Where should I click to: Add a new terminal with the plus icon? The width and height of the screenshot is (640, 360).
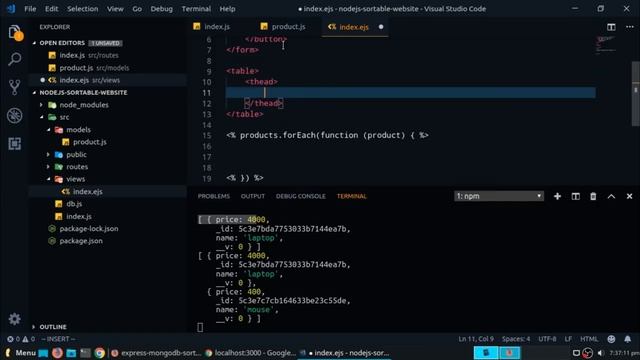coord(557,196)
